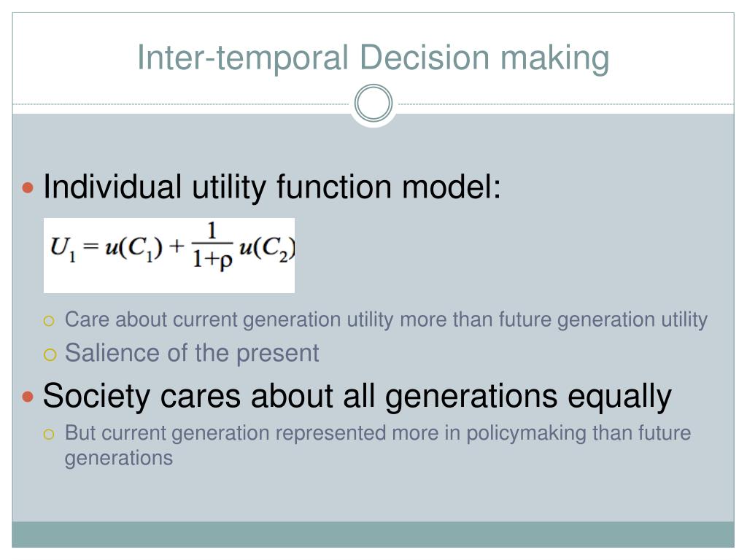The image size is (747, 560).
Task: Click the orange bullet beside Individual utility function
Action: click(28, 187)
